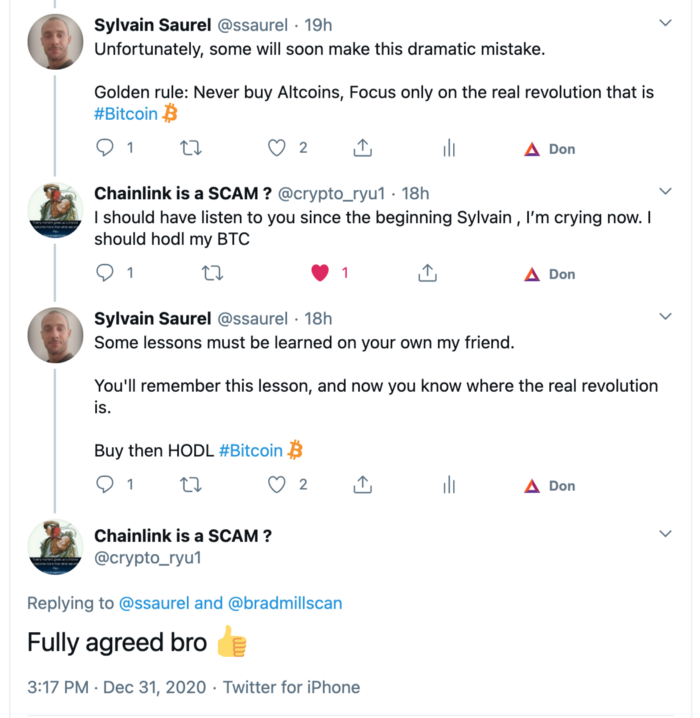Open Sylvain Saurel's top profile picture
The width and height of the screenshot is (700, 718).
(x=55, y=41)
